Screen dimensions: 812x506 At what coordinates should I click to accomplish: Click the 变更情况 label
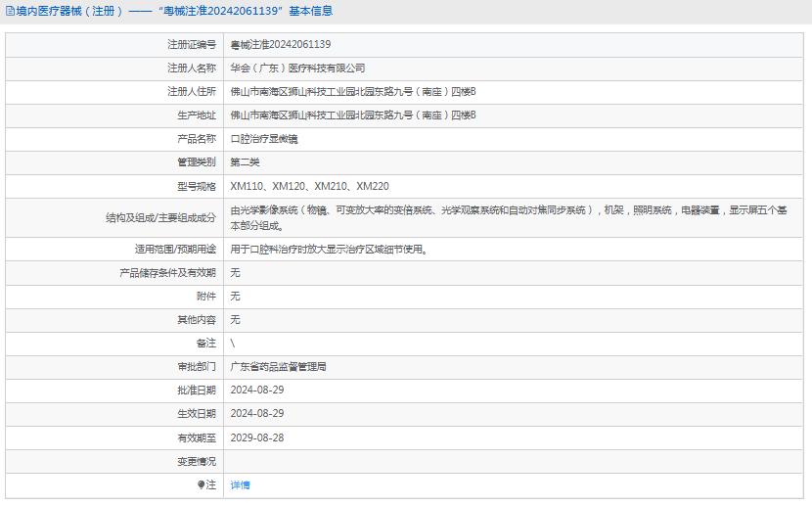[197, 461]
